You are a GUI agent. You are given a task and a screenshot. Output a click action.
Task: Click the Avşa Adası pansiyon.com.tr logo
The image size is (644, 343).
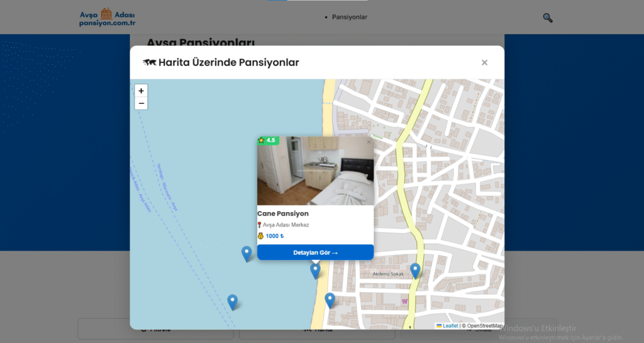point(108,18)
